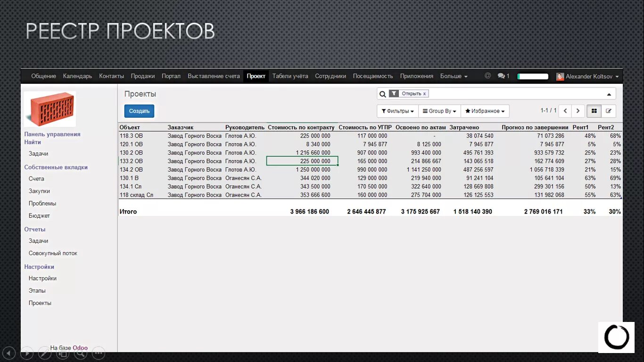Click the Odoo link at sidebar bottom
The width and height of the screenshot is (644, 362).
tap(80, 348)
